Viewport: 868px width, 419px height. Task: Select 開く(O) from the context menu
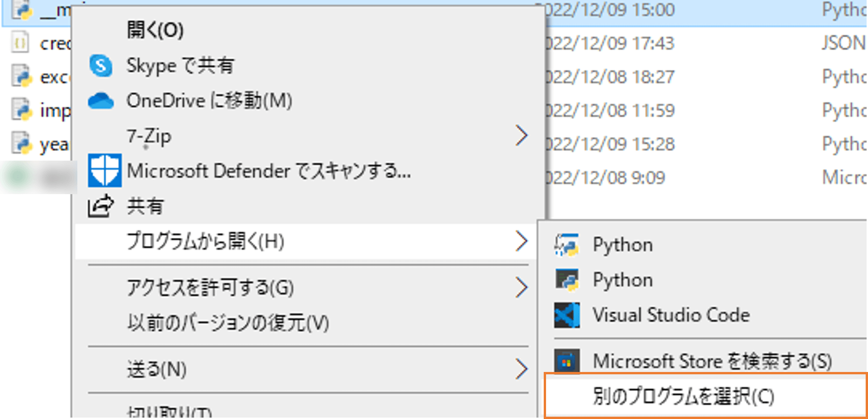click(155, 30)
